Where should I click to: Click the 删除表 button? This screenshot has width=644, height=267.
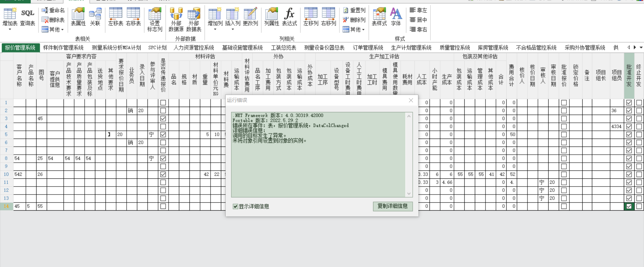point(53,20)
